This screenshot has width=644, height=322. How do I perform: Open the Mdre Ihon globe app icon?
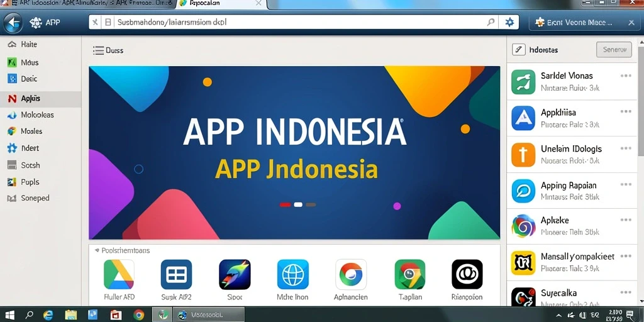pos(293,274)
